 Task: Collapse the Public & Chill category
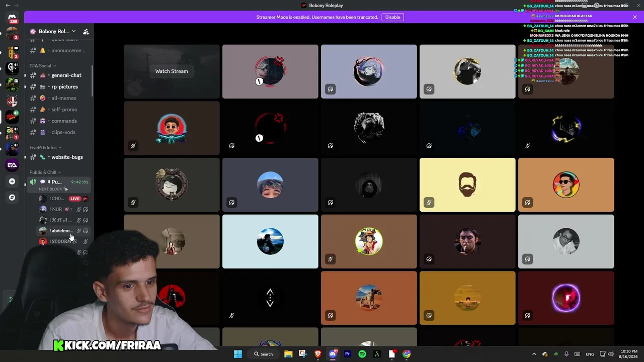pos(45,172)
